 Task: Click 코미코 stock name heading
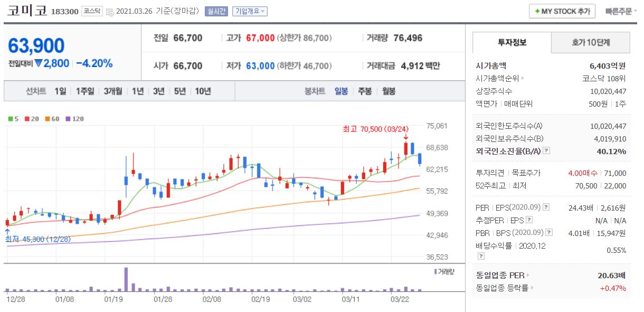(27, 11)
